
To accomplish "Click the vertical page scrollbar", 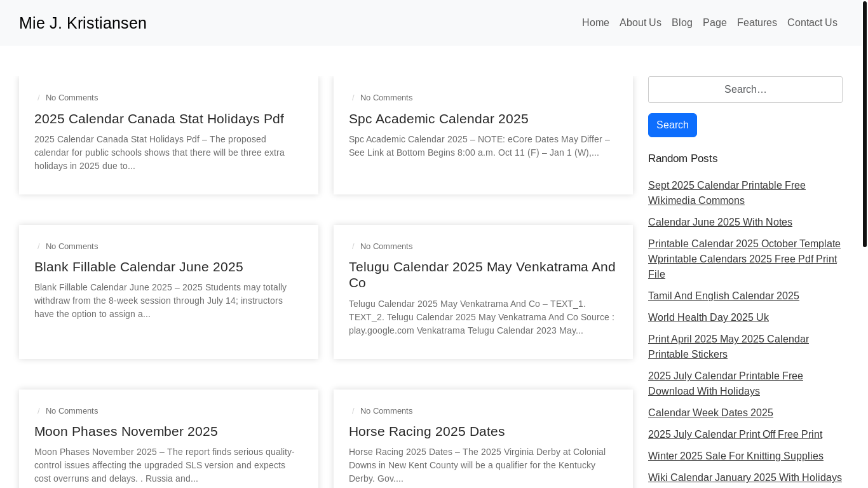I will click(865, 124).
